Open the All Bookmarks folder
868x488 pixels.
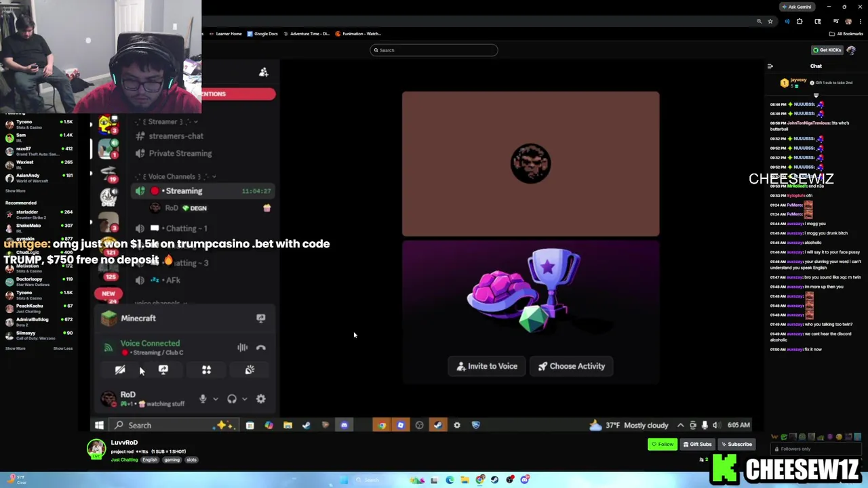click(846, 34)
